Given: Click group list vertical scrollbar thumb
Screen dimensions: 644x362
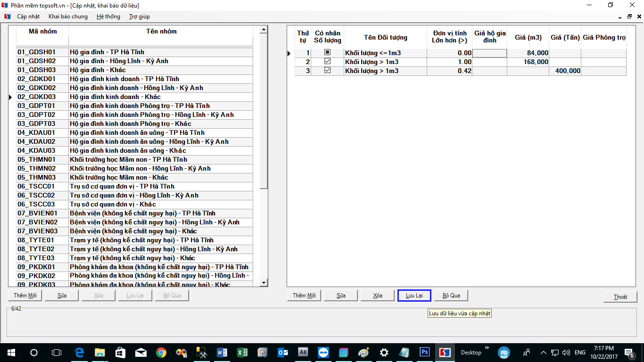Looking at the screenshot, I should [264, 112].
